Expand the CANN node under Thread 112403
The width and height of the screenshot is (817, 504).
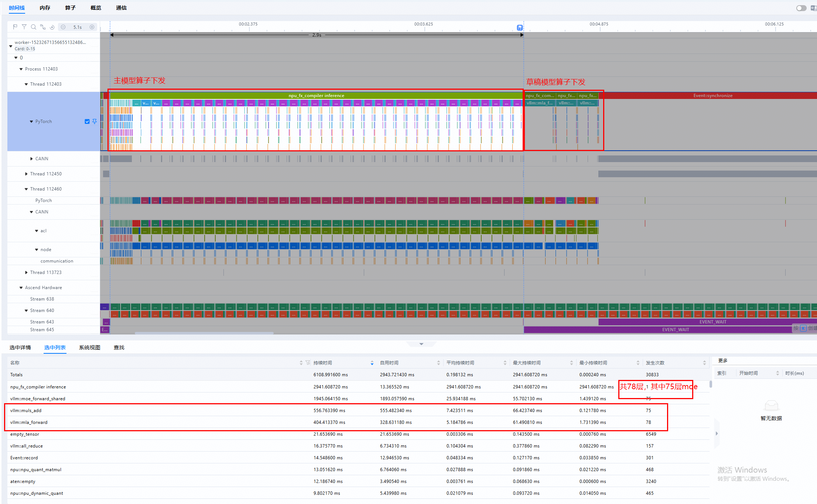(31, 159)
